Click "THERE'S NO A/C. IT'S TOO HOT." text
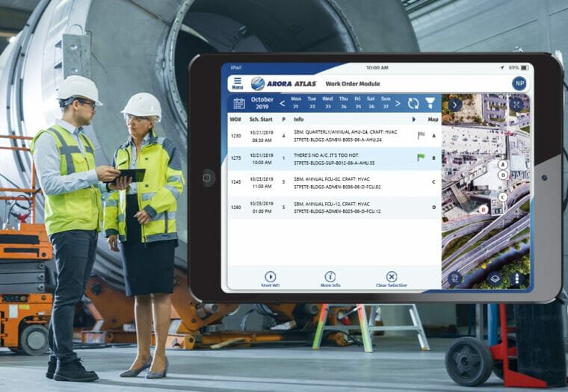Screen dimensions: 568x392 (326, 155)
